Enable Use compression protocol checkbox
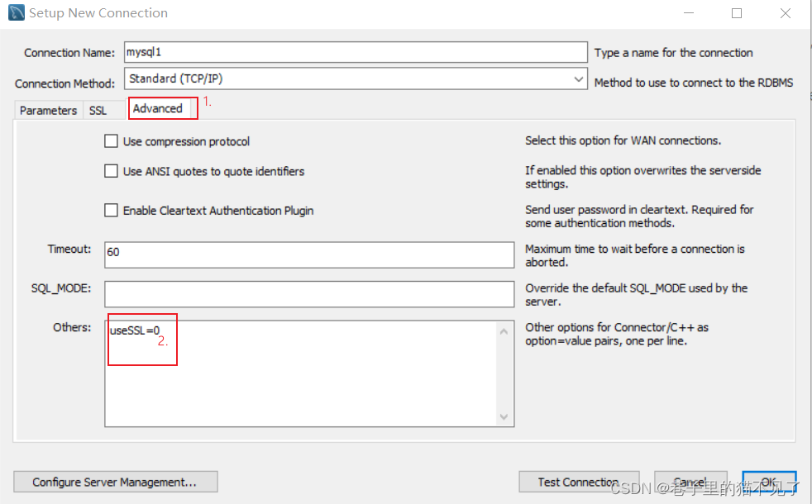This screenshot has height=504, width=812. [x=111, y=141]
